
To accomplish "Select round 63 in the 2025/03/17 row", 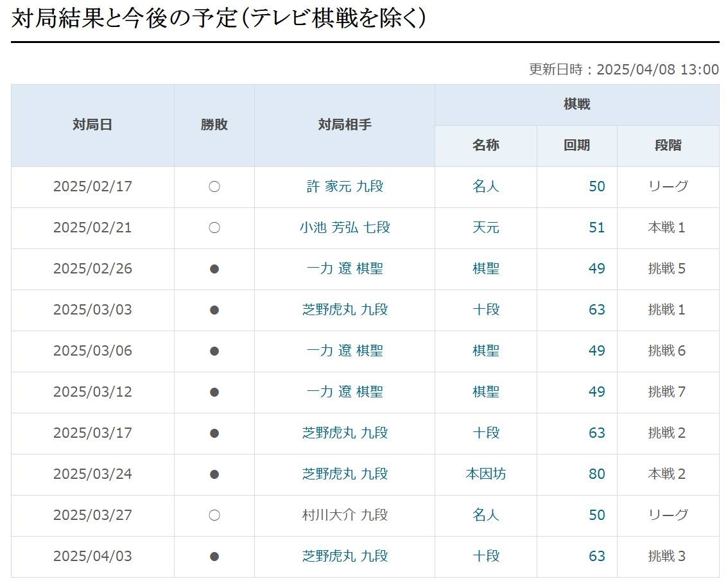I will point(596,433).
